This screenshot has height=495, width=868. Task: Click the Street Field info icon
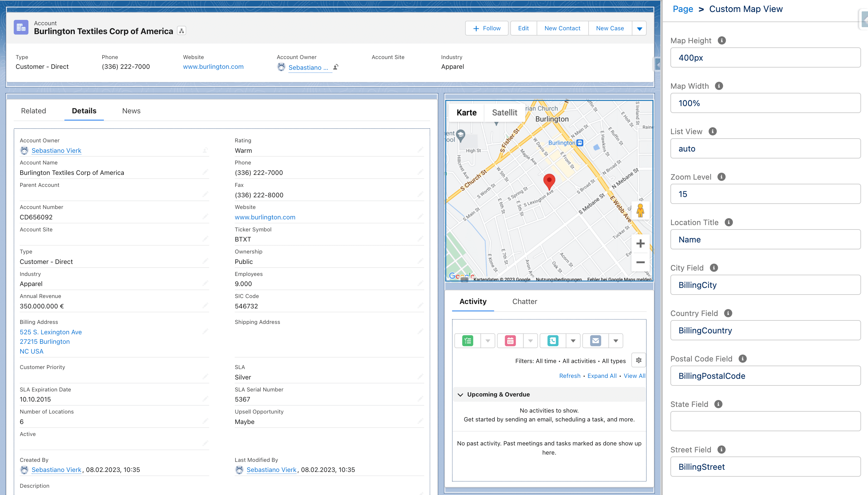coord(722,450)
